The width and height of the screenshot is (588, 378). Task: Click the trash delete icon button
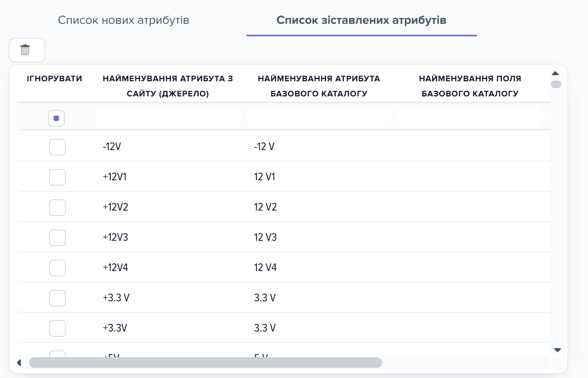click(27, 50)
